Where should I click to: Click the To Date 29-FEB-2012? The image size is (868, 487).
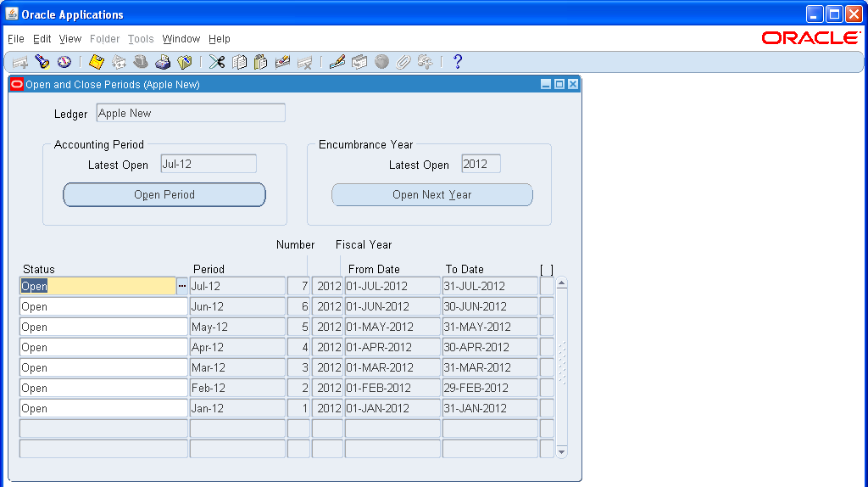click(490, 388)
